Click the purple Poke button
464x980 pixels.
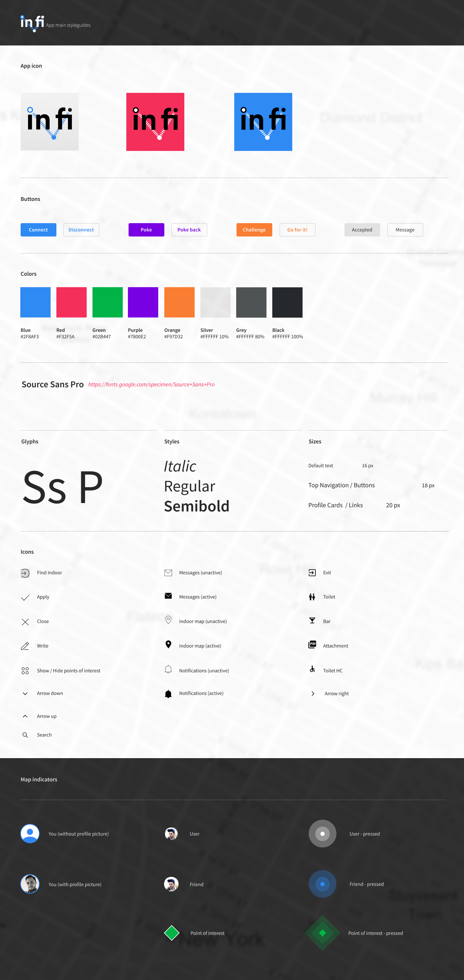(x=146, y=230)
